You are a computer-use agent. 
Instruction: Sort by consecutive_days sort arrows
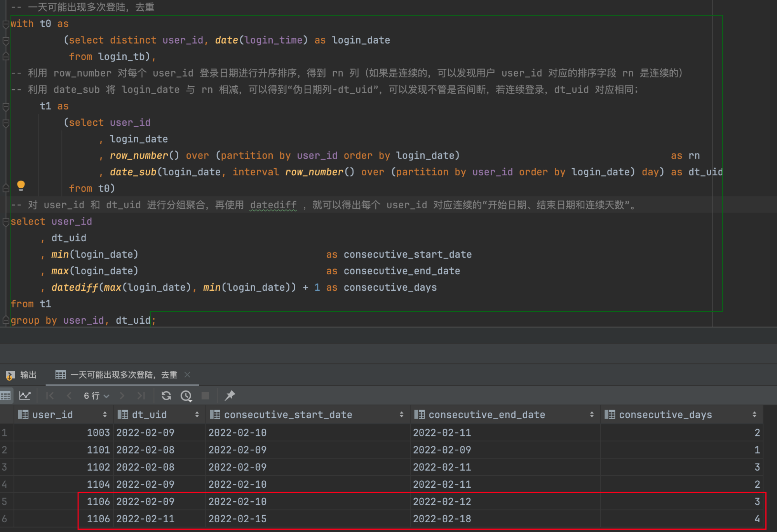coord(754,415)
